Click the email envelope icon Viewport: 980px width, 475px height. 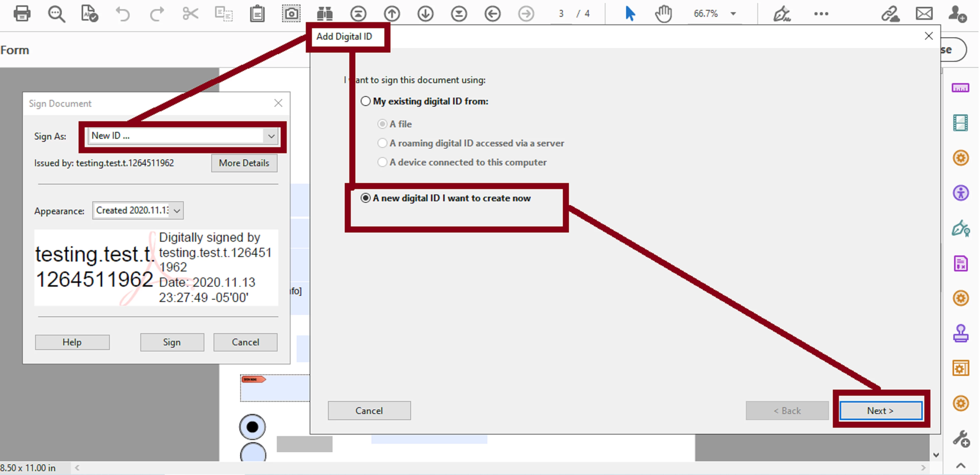924,14
